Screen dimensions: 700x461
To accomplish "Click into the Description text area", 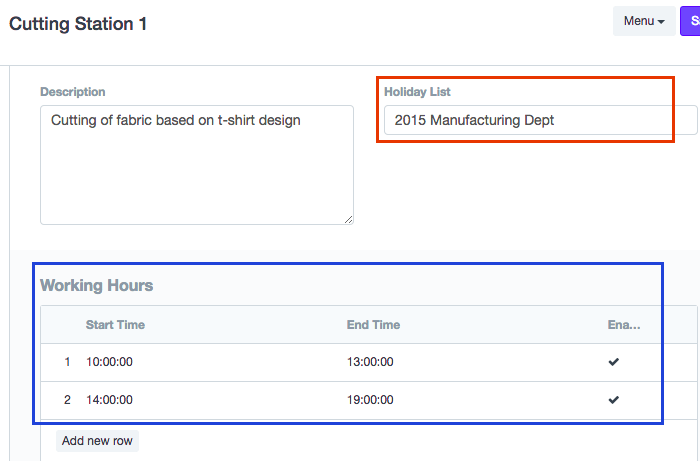I will 196,165.
